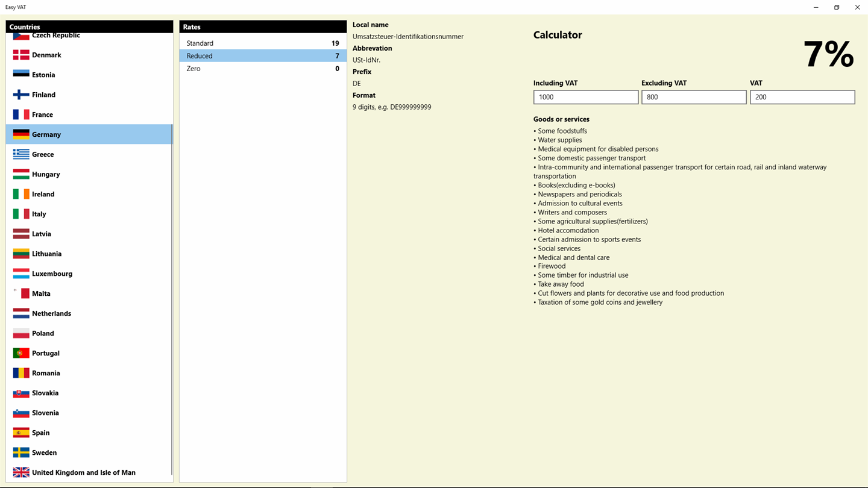This screenshot has width=868, height=488.
Task: Click the Hungary flag icon
Action: point(21,174)
